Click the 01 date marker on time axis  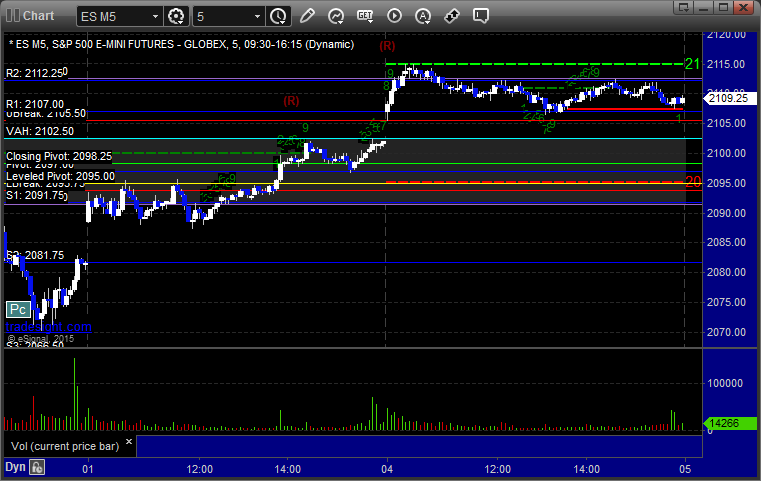coord(87,469)
